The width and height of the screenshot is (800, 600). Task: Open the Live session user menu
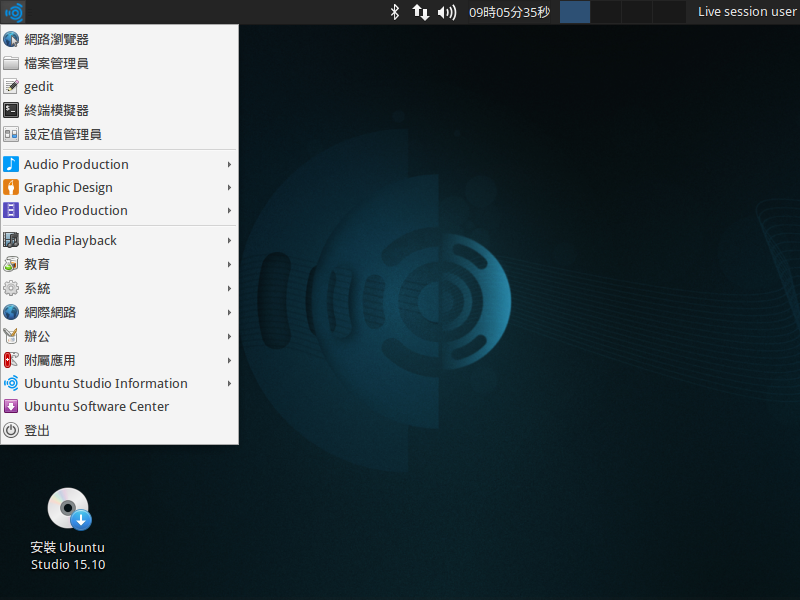click(x=746, y=12)
